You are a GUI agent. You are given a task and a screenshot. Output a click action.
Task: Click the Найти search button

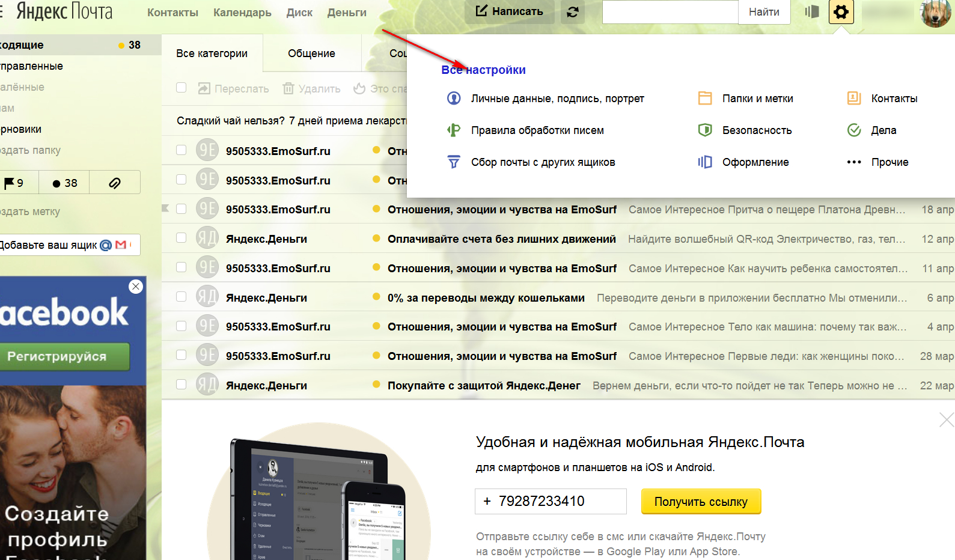pyautogui.click(x=764, y=12)
